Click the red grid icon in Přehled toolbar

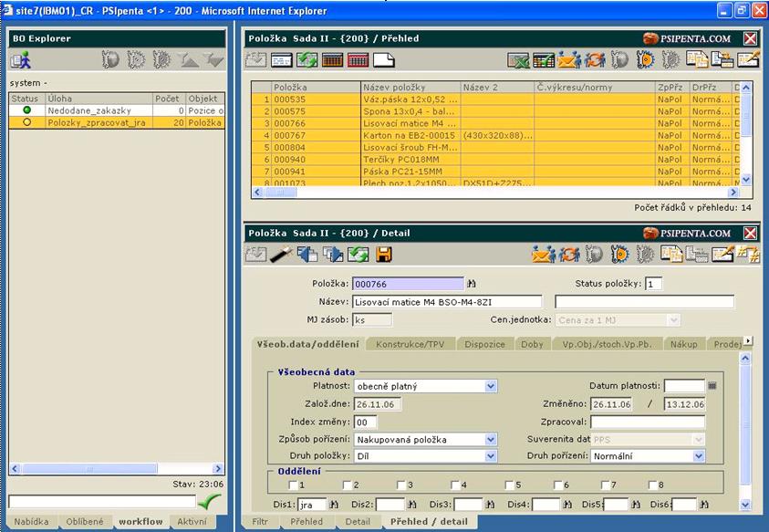pos(358,60)
